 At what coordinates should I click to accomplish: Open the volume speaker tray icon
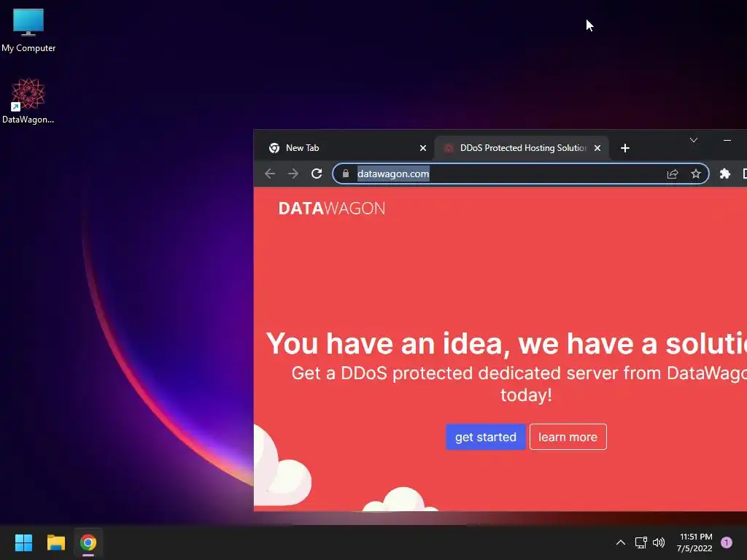(659, 542)
